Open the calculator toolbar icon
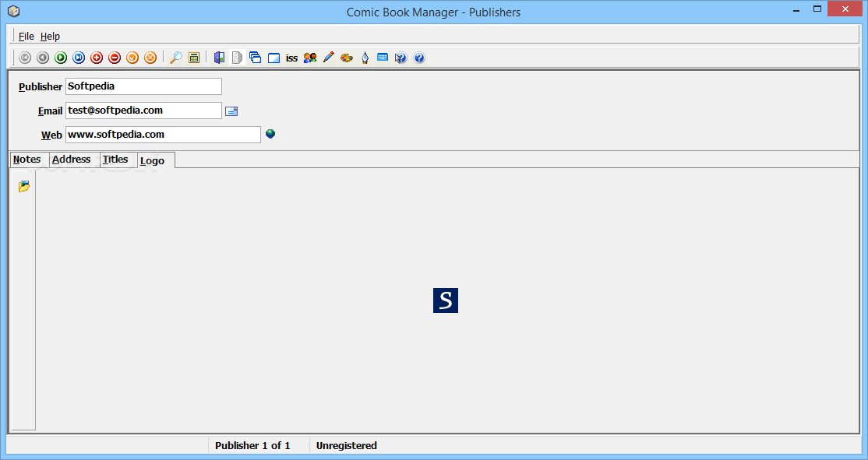The height and width of the screenshot is (460, 868). tap(194, 58)
